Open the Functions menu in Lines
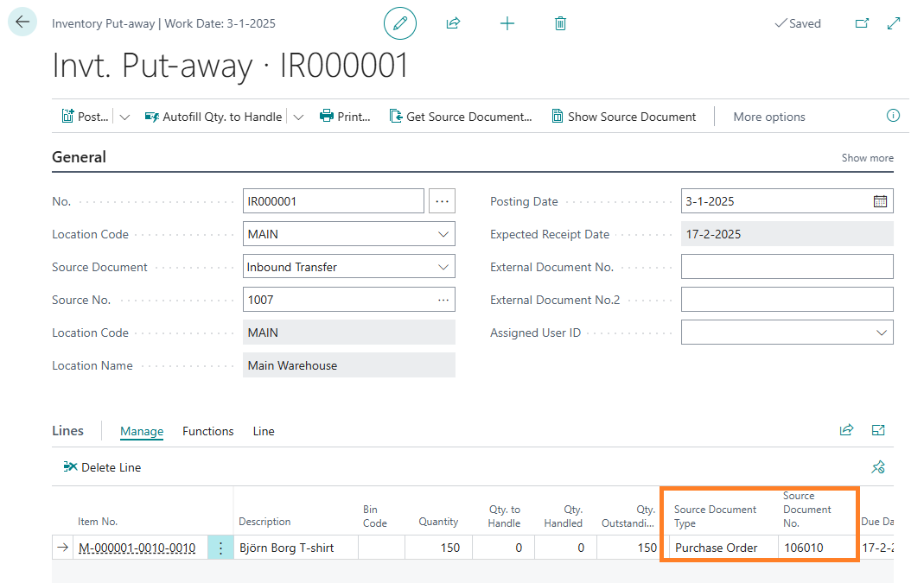 point(207,431)
